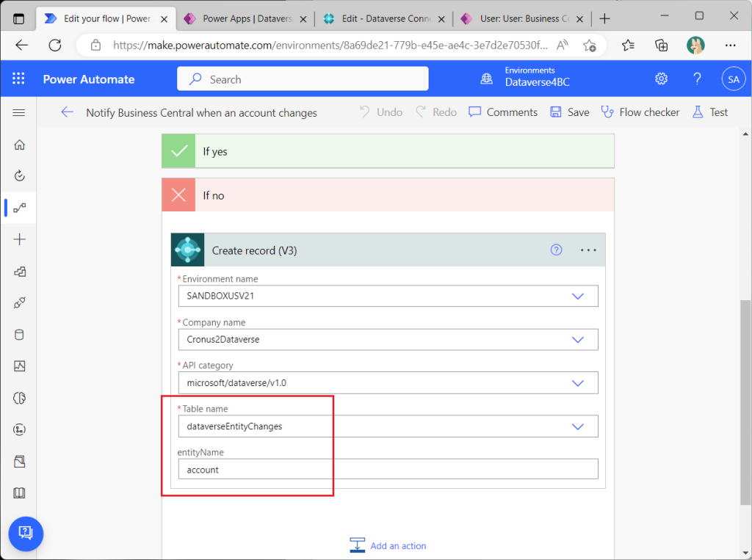Open Connectors plug icon in the sidebar
This screenshot has width=752, height=560.
tap(19, 303)
